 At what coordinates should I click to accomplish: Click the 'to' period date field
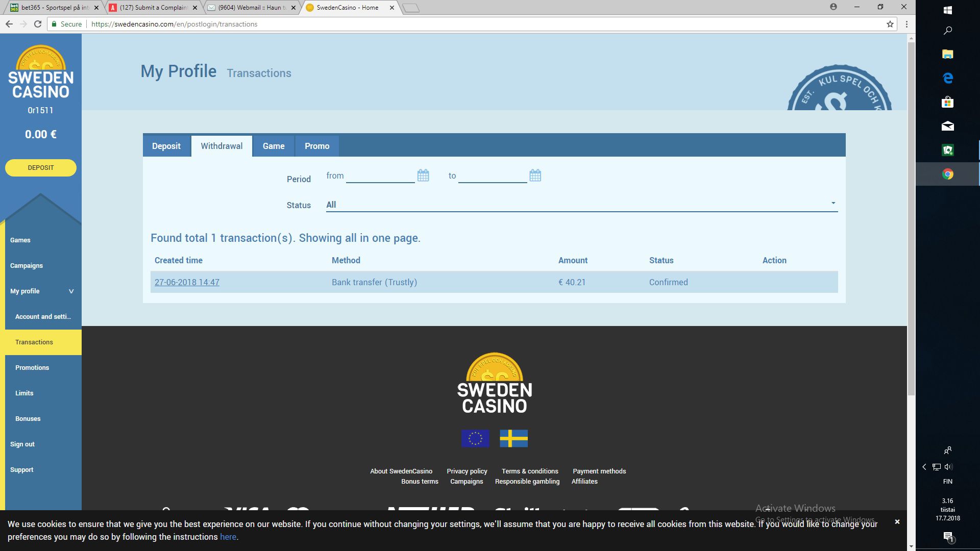click(x=493, y=176)
